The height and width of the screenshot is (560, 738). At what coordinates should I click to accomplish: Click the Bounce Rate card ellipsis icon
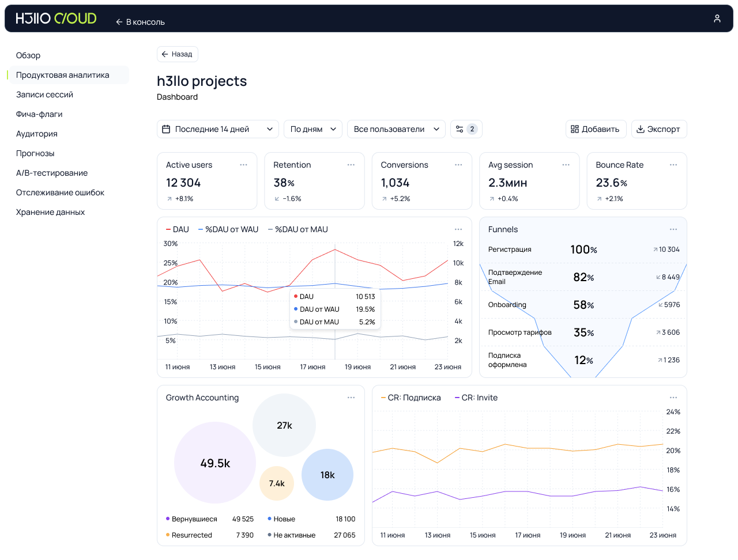[673, 165]
